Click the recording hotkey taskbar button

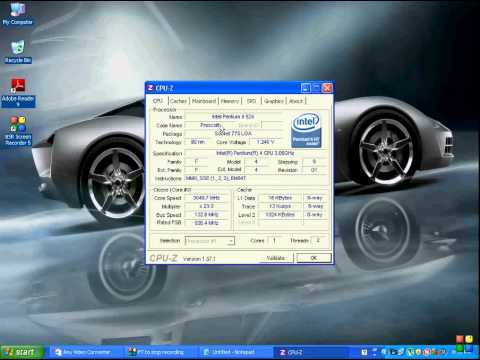159,352
